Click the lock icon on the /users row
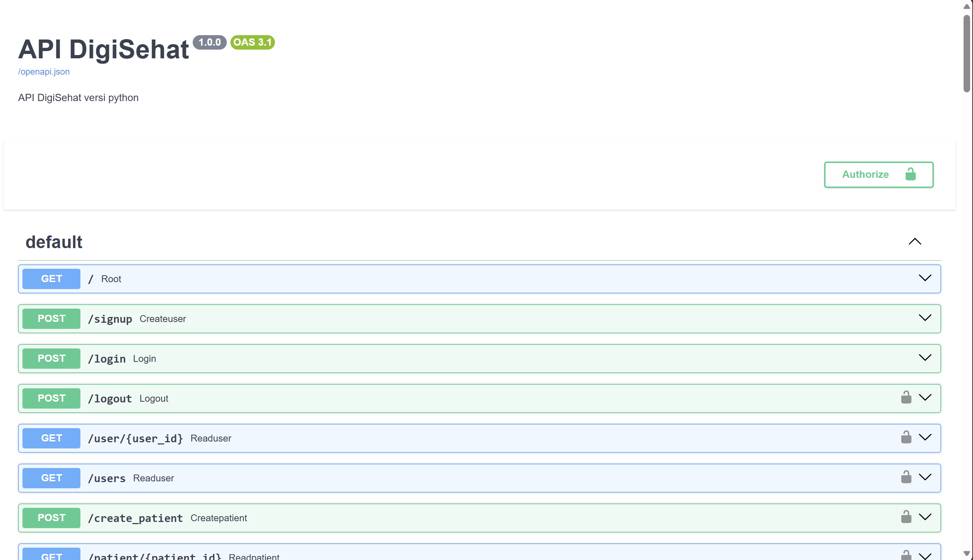The height and width of the screenshot is (560, 973). [x=906, y=477]
